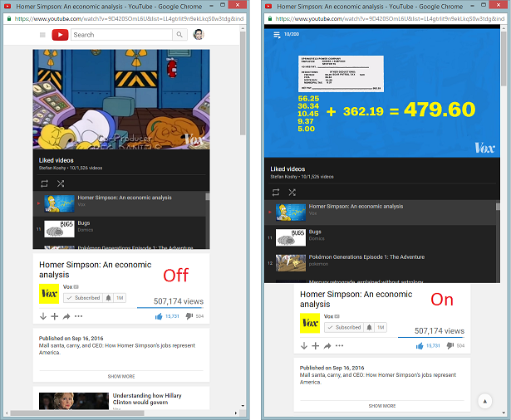Select Homer Simpson playlist thumbnail in right window
This screenshot has height=420, width=511.
(291, 212)
